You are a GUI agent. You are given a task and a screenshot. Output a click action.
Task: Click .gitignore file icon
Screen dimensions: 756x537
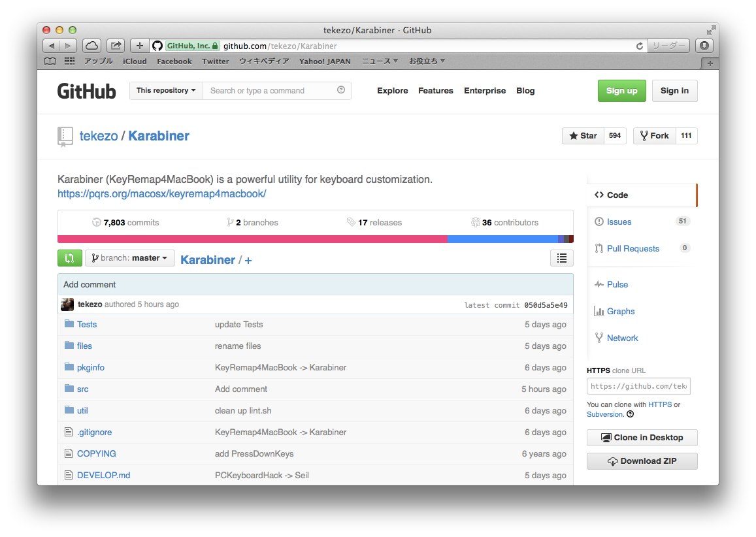[69, 432]
